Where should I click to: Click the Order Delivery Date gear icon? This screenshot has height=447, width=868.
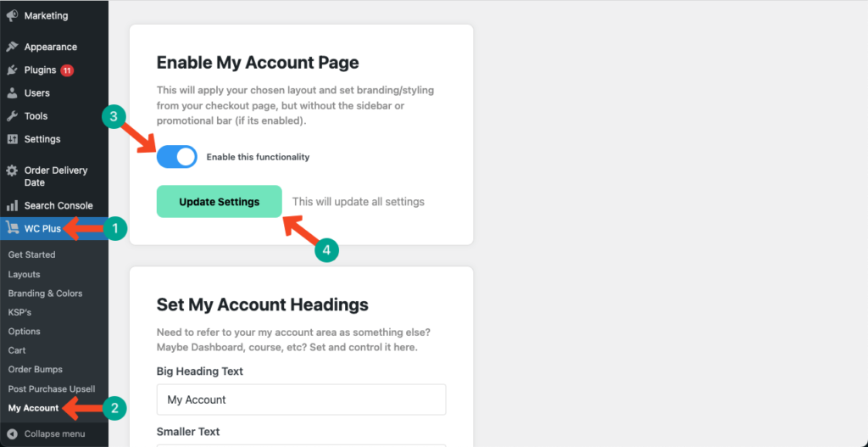[x=12, y=170]
